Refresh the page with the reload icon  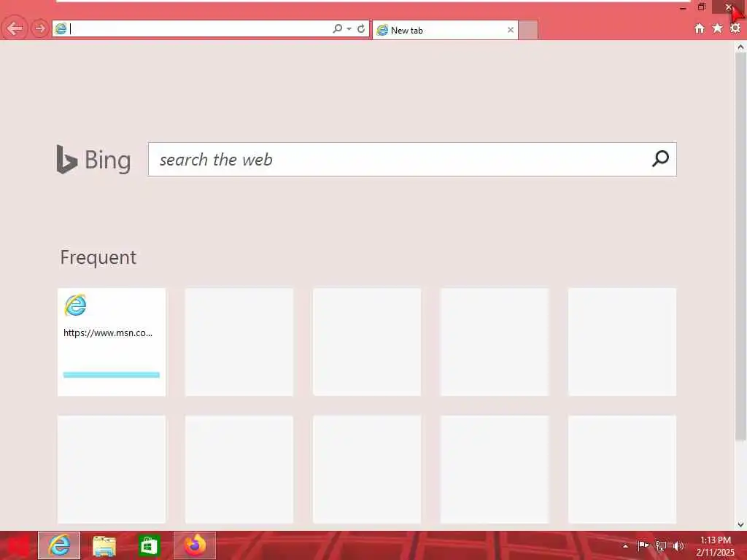coord(361,28)
